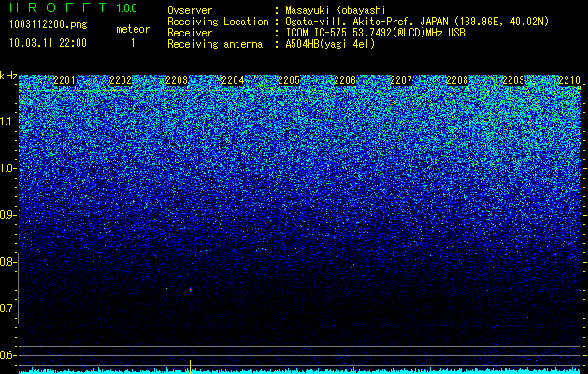Viewport: 588px width, 374px height.
Task: Click the ICOM IC-575 53.7492 MHz receiver text
Action: (x=375, y=33)
